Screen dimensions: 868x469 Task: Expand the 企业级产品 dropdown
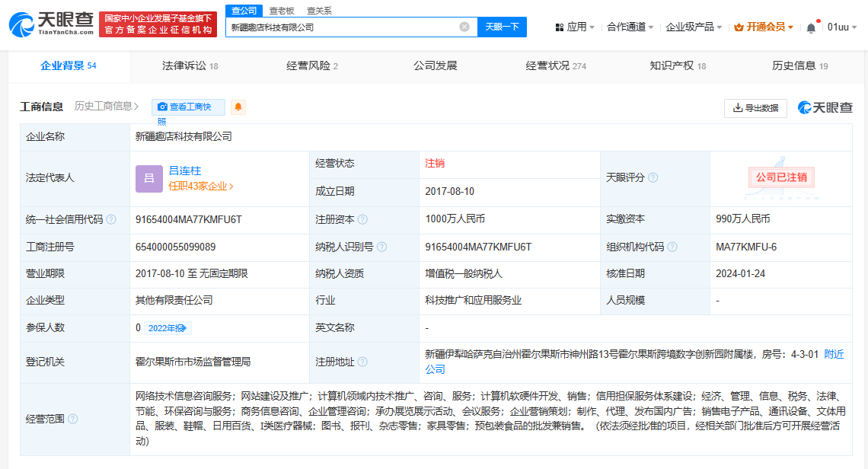[694, 27]
